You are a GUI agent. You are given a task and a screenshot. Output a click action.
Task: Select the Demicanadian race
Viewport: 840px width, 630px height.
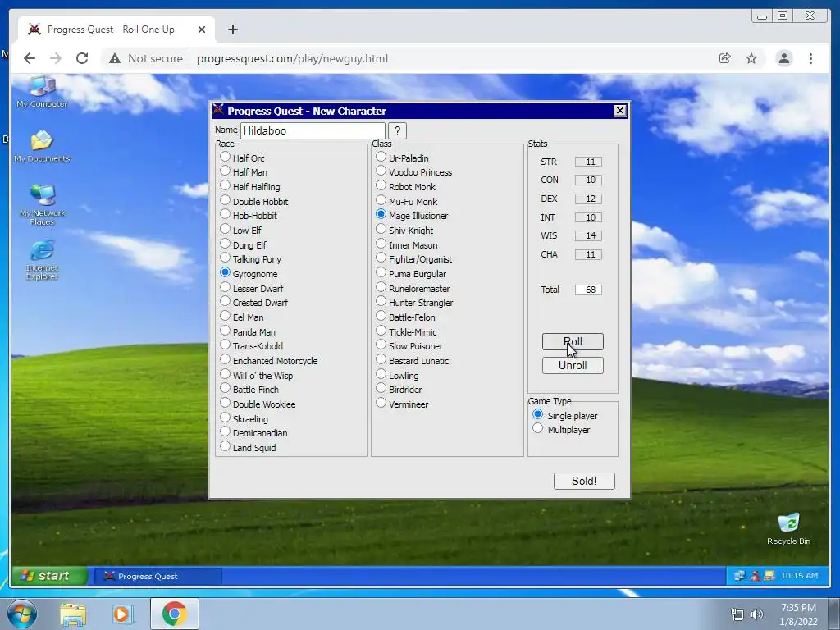point(225,431)
